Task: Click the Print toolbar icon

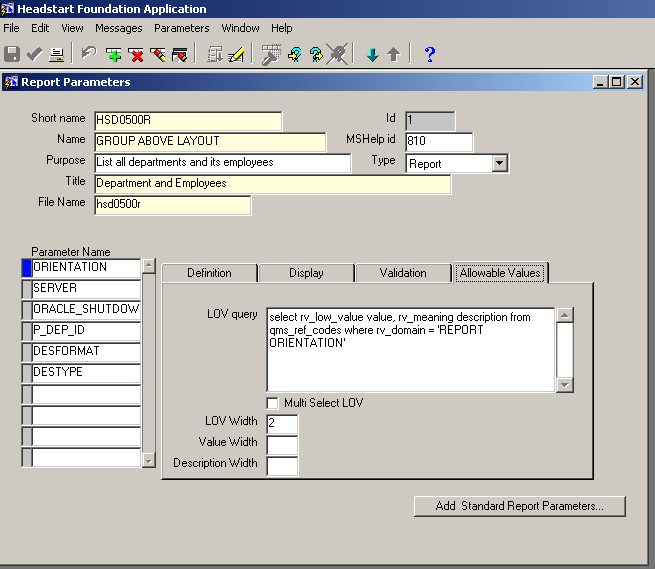Action: [x=57, y=55]
